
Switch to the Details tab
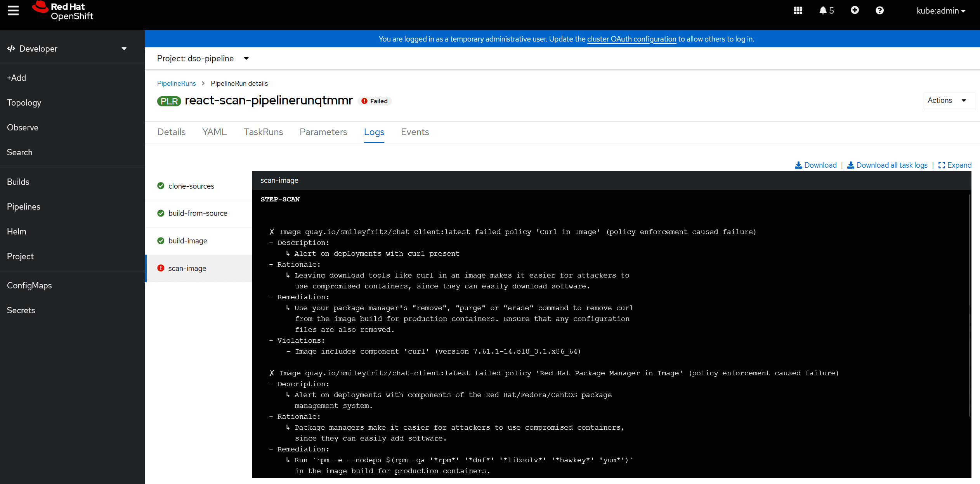171,132
